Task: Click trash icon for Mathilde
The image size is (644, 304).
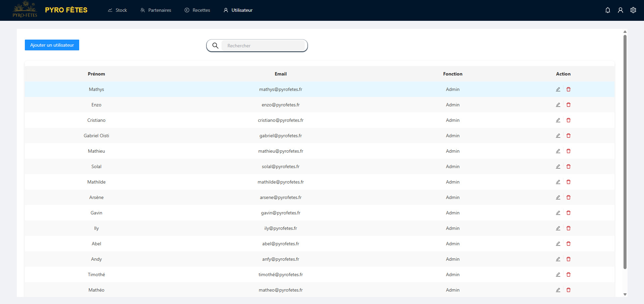Action: tap(568, 182)
